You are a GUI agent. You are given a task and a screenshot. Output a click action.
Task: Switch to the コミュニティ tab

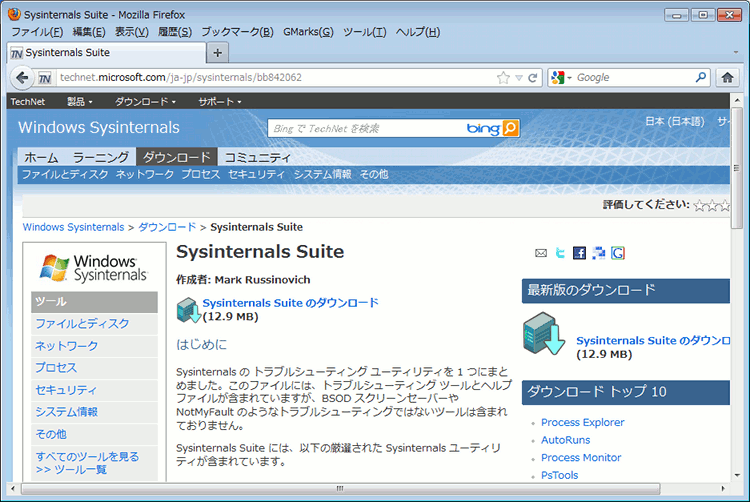(257, 157)
